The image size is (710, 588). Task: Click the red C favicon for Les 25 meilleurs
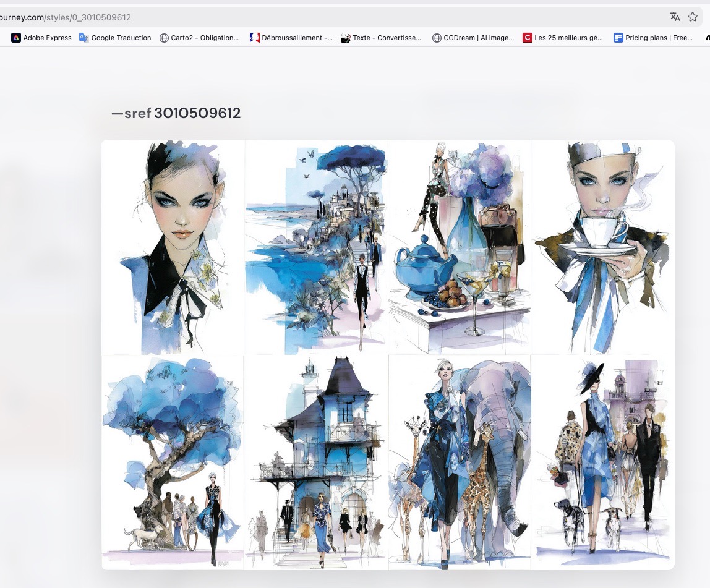(527, 38)
